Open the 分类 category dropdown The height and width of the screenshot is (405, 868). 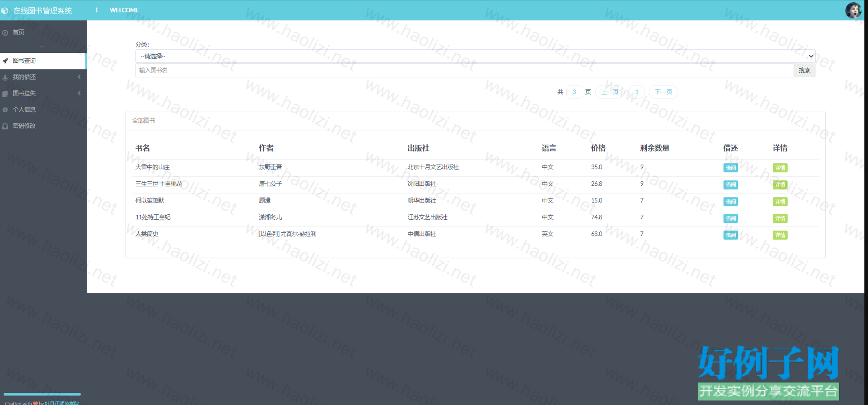click(x=475, y=56)
